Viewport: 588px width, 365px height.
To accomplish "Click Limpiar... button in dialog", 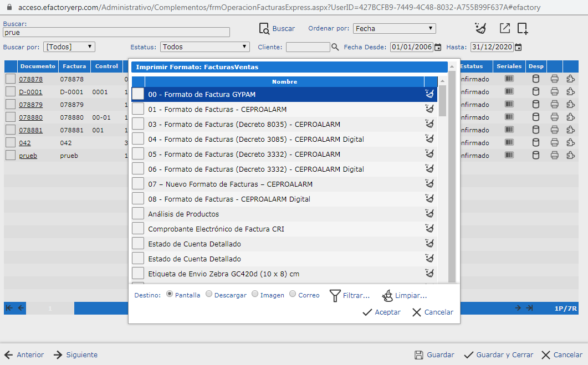I will tap(404, 296).
